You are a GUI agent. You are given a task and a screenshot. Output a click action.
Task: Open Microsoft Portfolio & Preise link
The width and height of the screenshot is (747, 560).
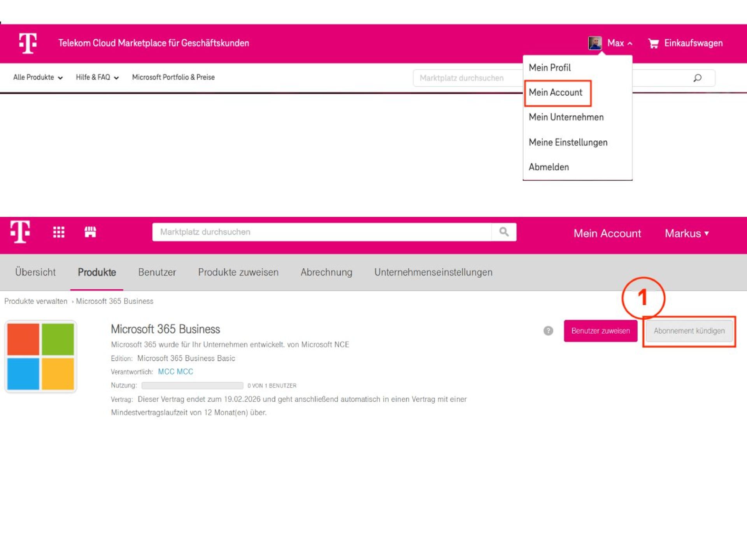[173, 77]
